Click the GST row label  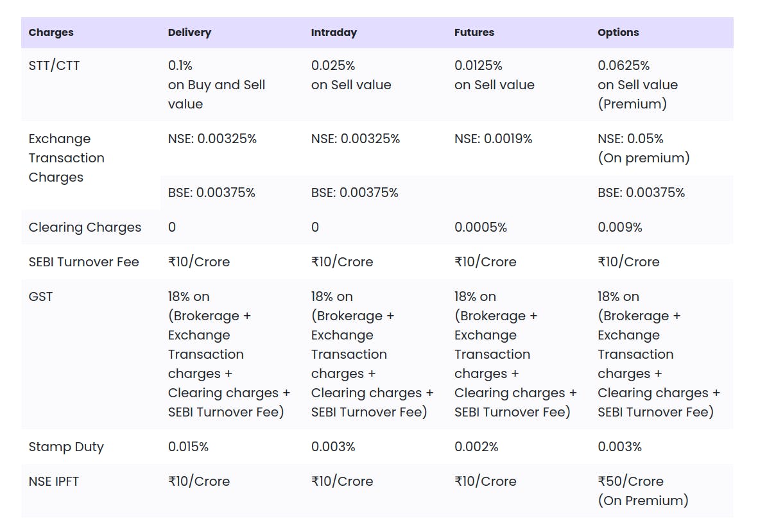tap(41, 296)
